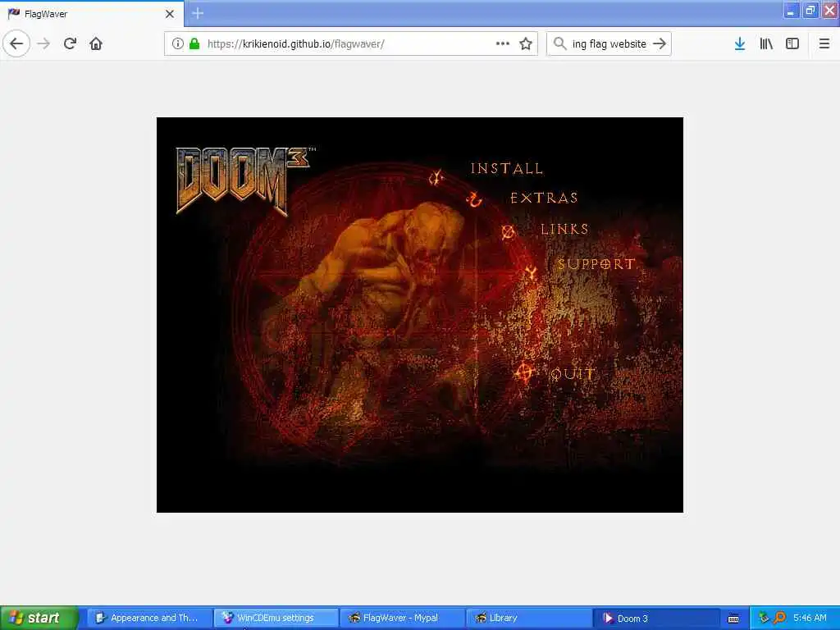Open the Windows start menu

(39, 618)
